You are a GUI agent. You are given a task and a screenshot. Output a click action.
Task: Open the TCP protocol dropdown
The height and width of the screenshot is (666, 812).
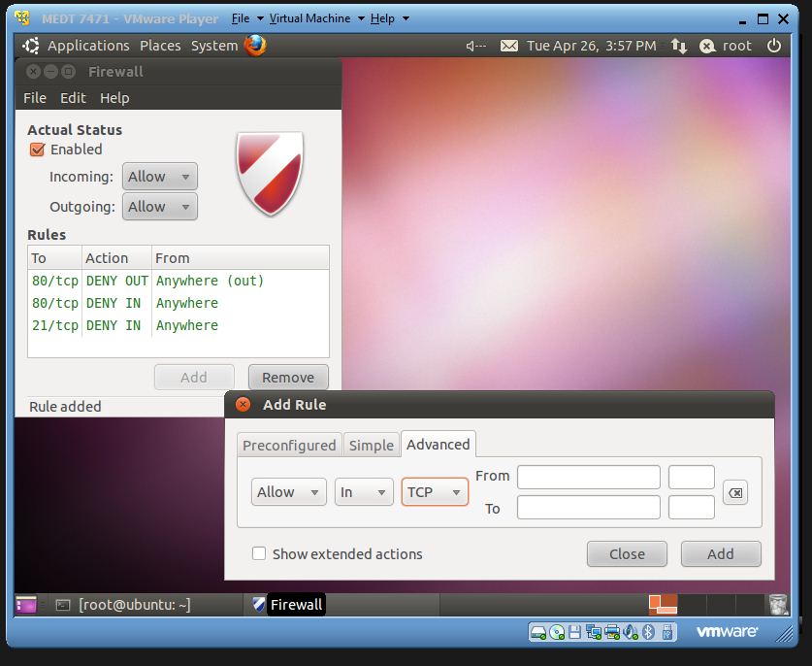click(x=435, y=492)
